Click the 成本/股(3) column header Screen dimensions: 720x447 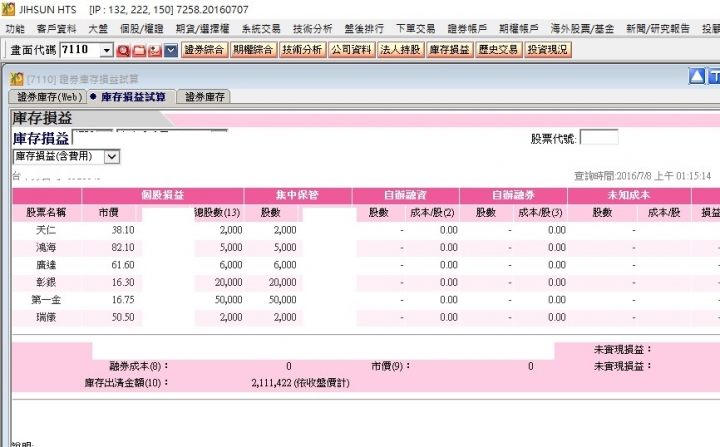pyautogui.click(x=540, y=213)
